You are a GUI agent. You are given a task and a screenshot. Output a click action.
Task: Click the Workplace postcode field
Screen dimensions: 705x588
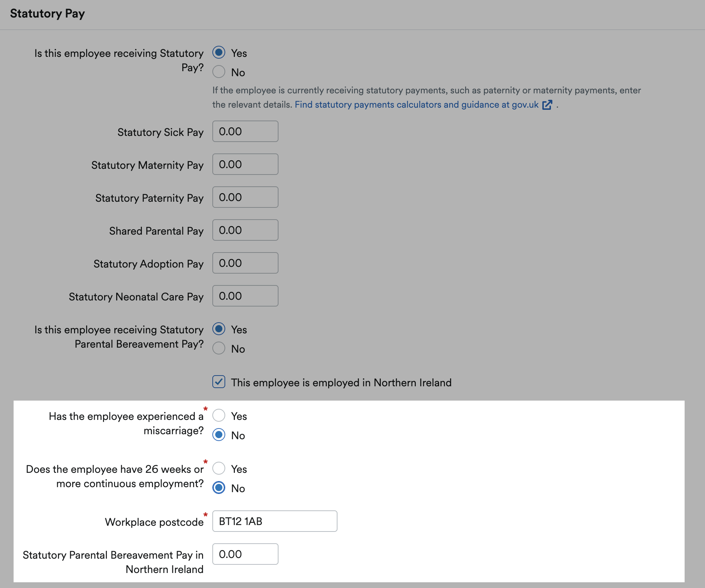coord(275,521)
